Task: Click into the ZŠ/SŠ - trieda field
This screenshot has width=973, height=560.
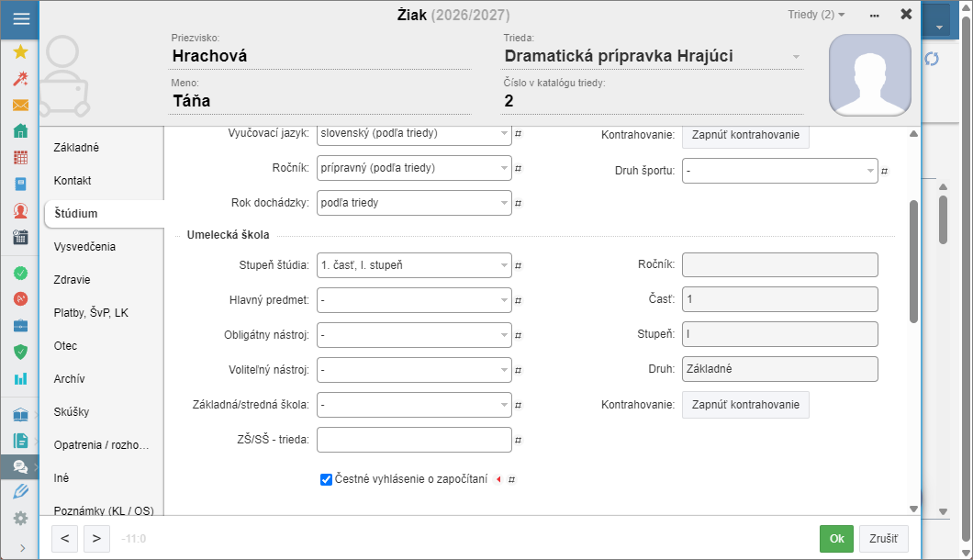Action: pos(414,440)
